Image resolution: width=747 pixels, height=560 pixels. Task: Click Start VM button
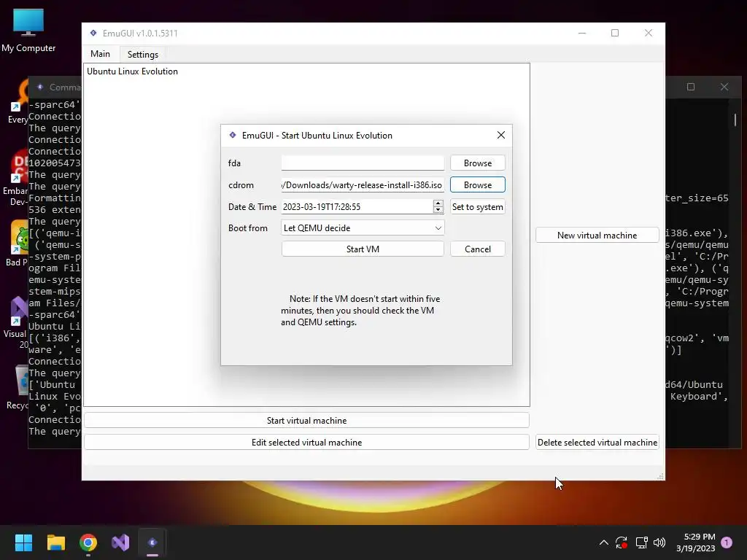[363, 249]
